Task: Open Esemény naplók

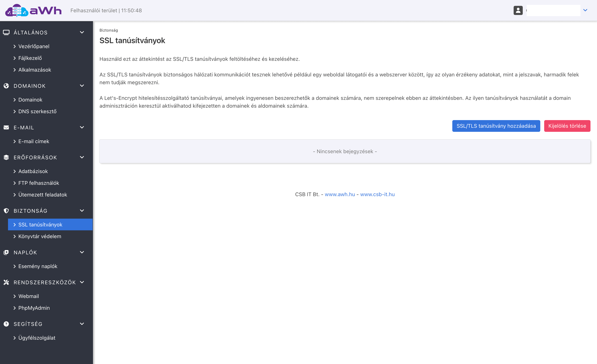Action: coord(50,266)
